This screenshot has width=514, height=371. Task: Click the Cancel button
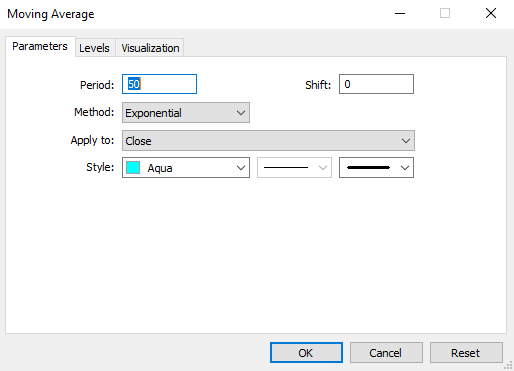point(386,353)
